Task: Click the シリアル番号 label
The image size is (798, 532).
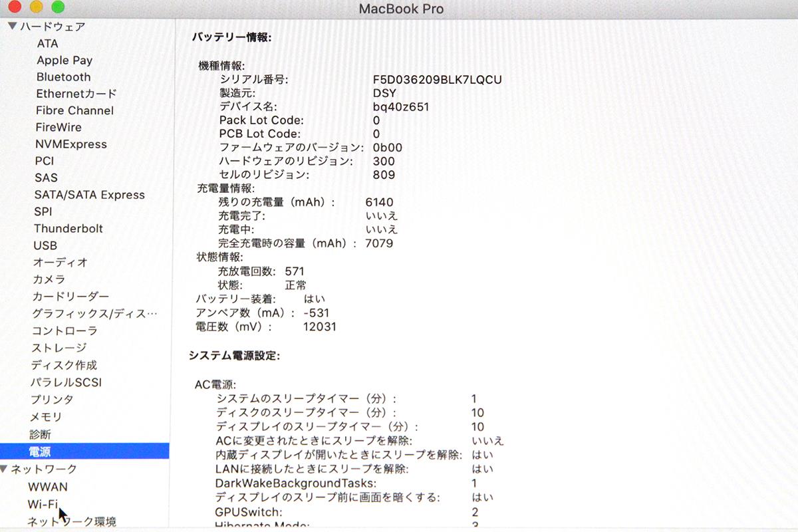Action: 253,80
